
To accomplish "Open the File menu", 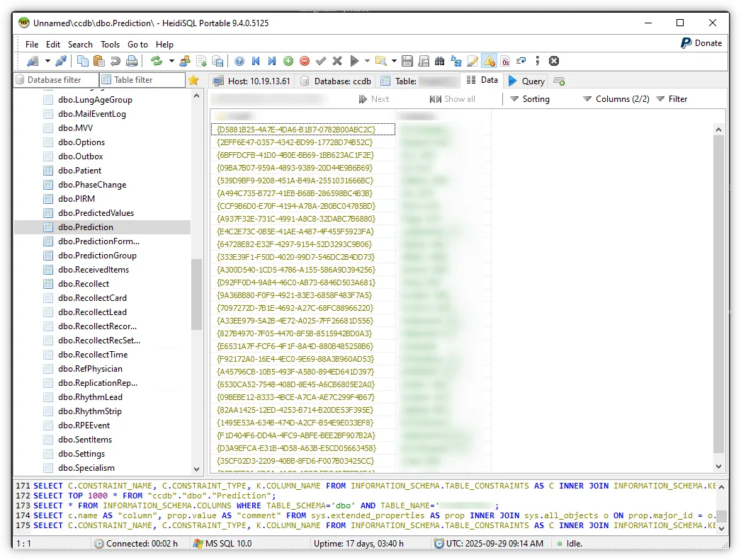I will [x=32, y=45].
